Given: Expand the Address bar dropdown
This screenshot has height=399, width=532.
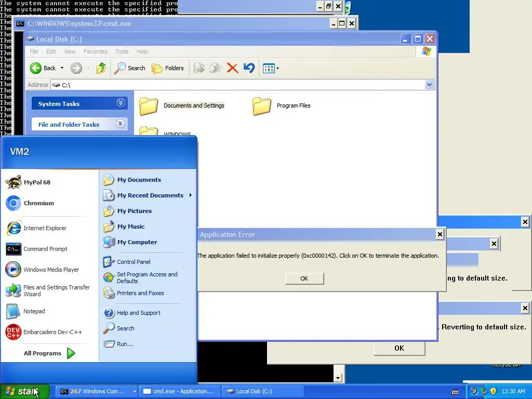Looking at the screenshot, I should coord(429,85).
